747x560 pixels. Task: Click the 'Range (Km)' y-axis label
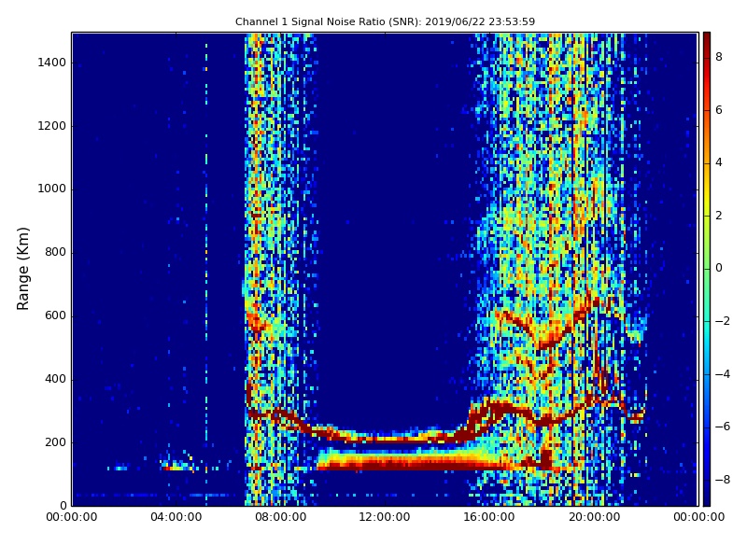(x=22, y=269)
